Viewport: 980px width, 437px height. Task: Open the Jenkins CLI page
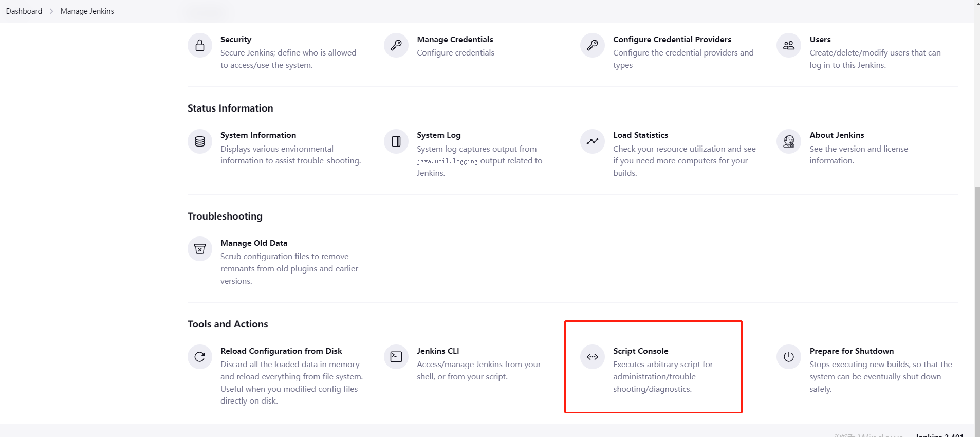[x=438, y=351]
